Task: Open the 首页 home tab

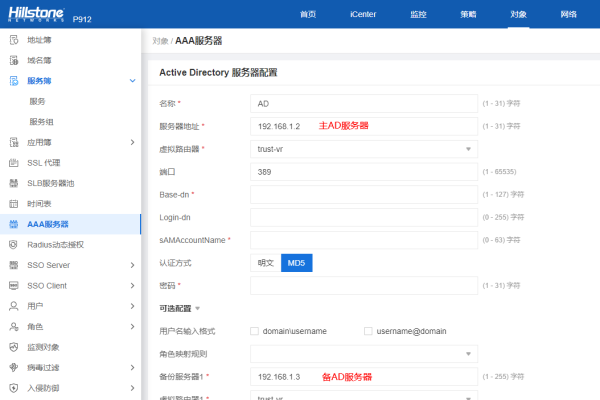Action: (308, 15)
